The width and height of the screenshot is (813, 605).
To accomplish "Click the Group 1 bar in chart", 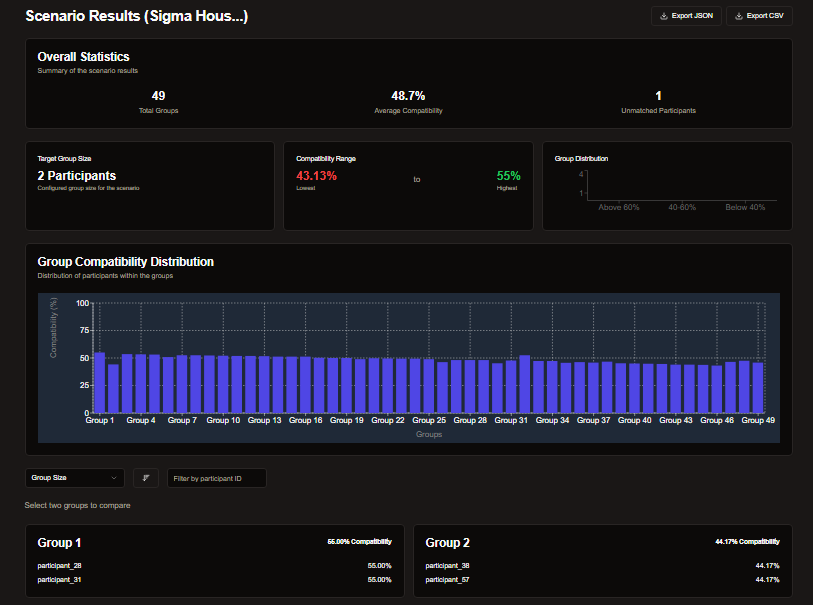I will coord(99,382).
